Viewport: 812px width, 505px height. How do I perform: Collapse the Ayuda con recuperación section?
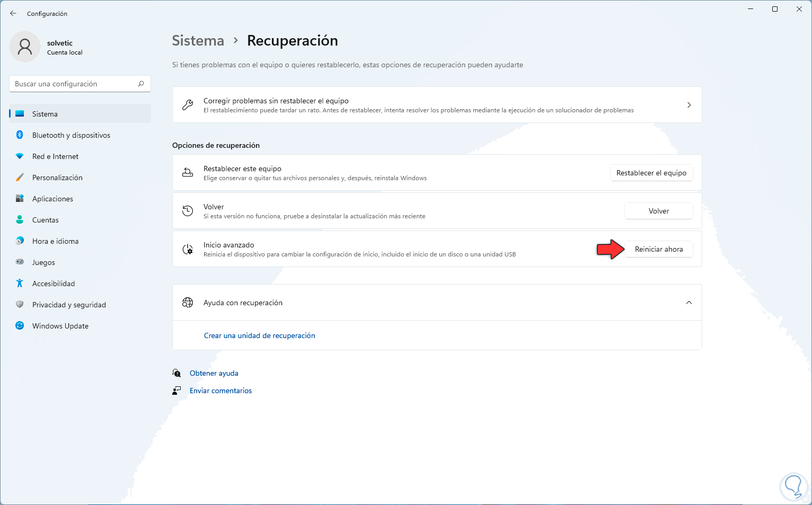point(689,303)
